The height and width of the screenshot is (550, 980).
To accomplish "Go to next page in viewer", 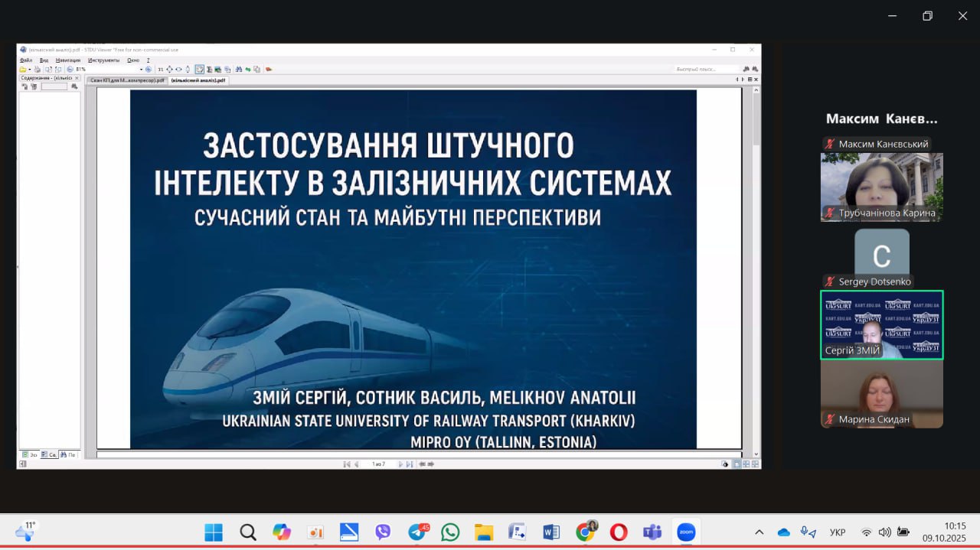I will (400, 464).
